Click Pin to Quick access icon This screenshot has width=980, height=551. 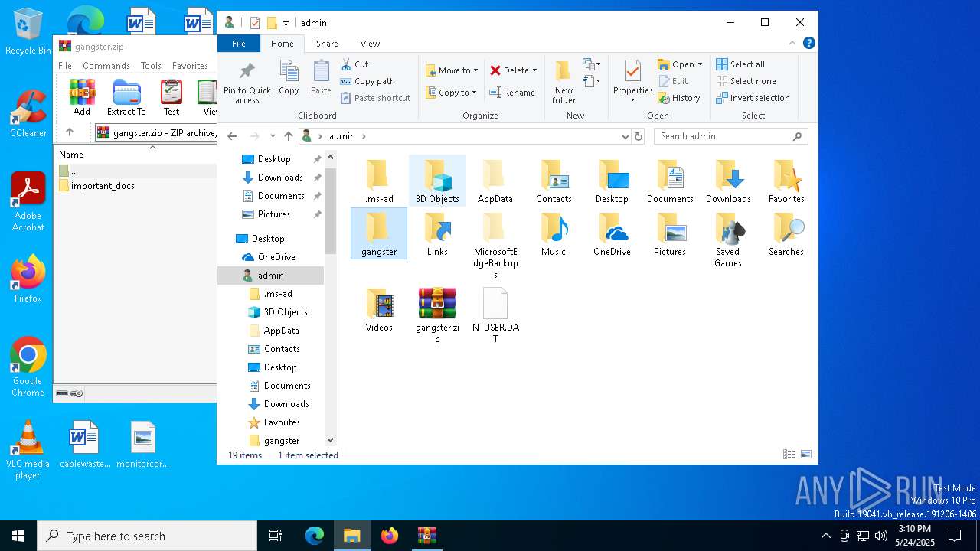[247, 83]
